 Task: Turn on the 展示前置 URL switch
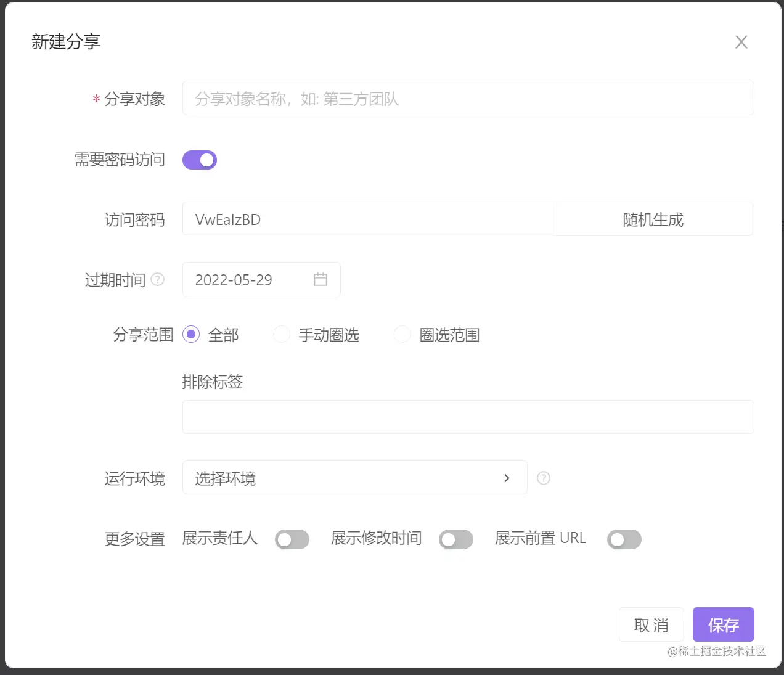(624, 539)
